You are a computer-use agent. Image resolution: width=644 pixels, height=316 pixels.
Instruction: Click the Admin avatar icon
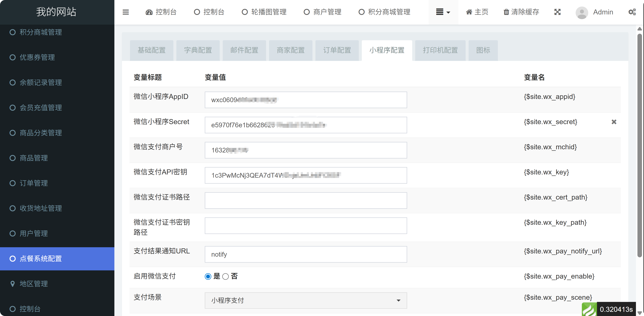[582, 12]
